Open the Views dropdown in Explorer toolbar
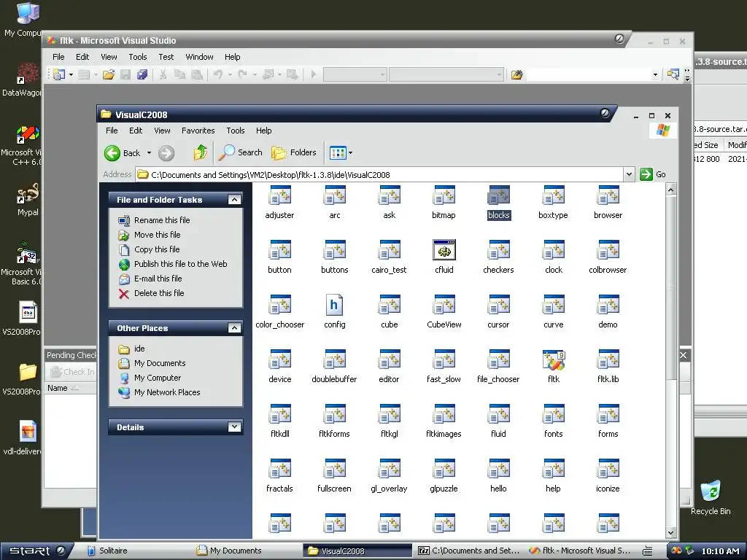 350,153
